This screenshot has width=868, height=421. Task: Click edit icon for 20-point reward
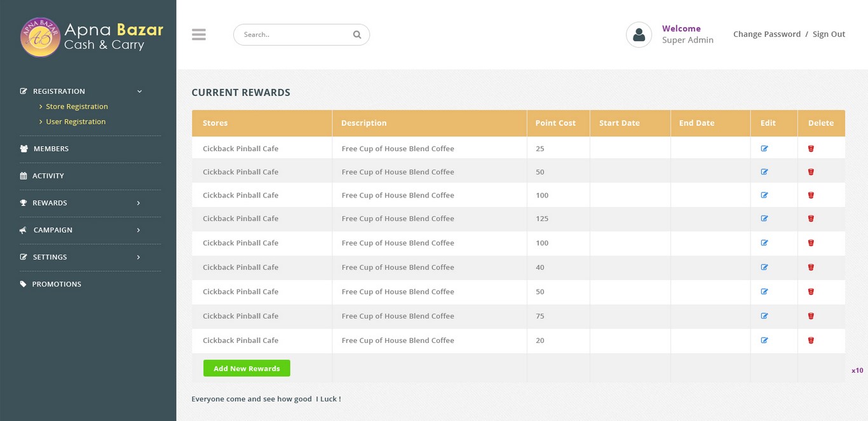point(764,340)
